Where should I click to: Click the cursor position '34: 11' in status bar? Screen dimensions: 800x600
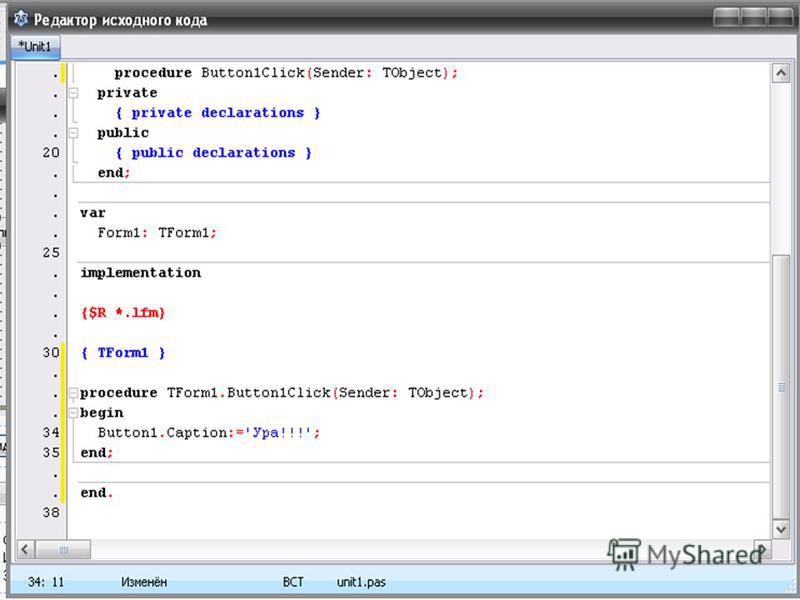46,582
